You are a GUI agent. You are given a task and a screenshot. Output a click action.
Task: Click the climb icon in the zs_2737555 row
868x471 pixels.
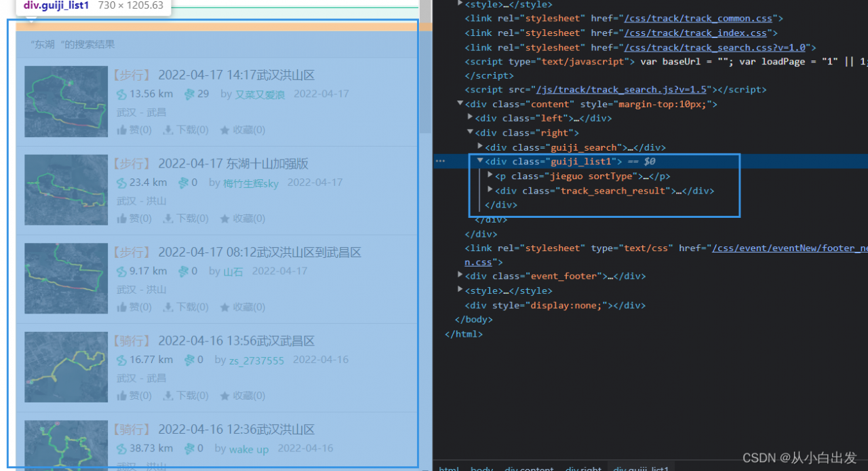click(x=189, y=360)
